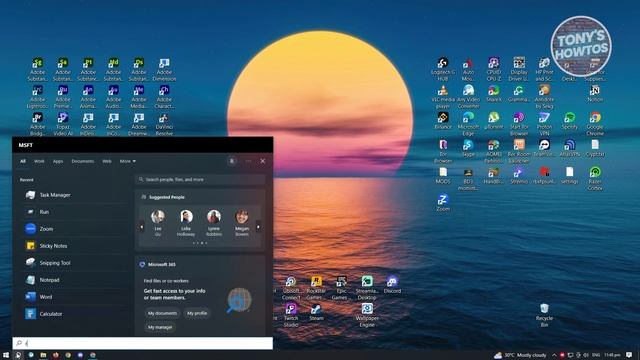This screenshot has height=360, width=640.
Task: Select the Logitech G HUB desktop icon
Action: coord(443,69)
